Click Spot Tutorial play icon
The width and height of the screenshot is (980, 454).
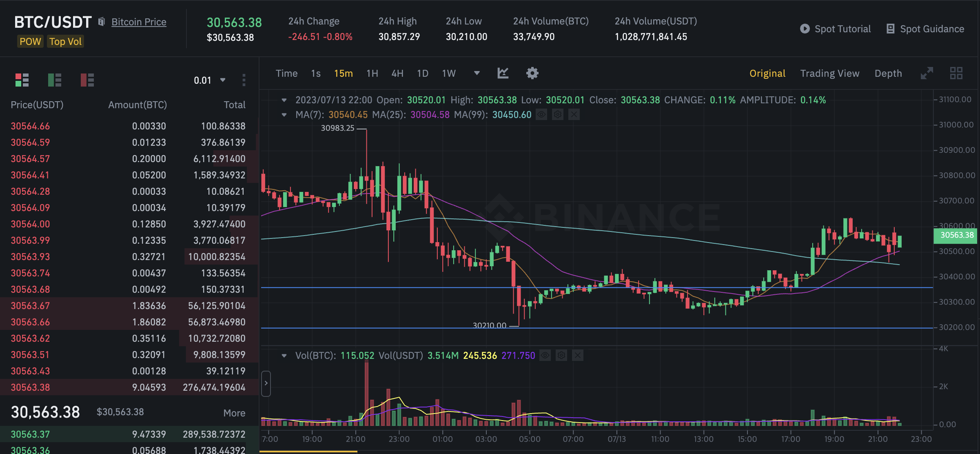[805, 29]
